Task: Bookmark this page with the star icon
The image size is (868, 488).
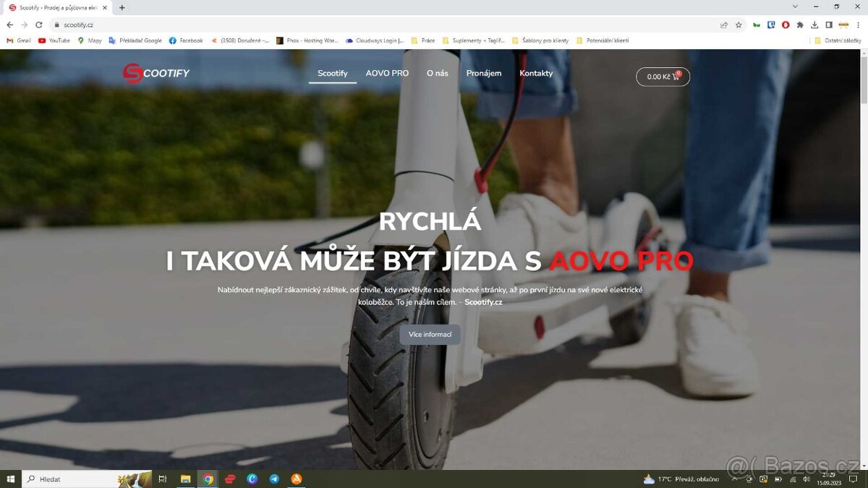Action: pyautogui.click(x=739, y=25)
